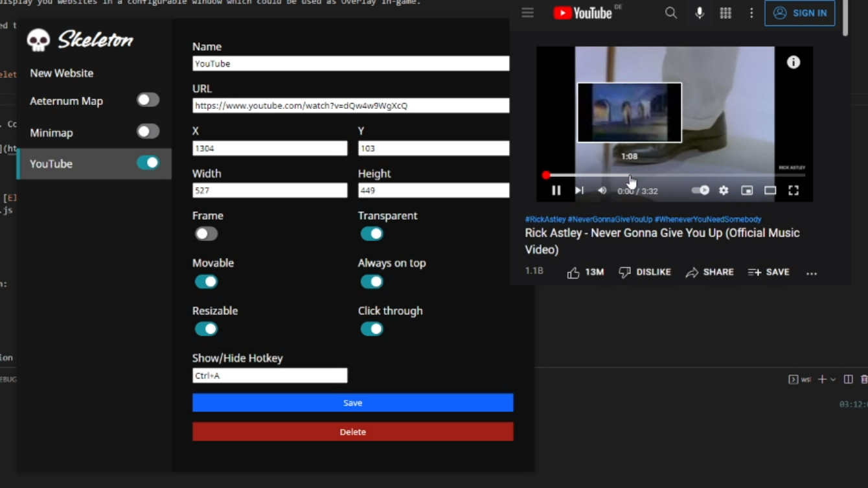Image resolution: width=868 pixels, height=488 pixels.
Task: Turn on the Frame toggle
Action: 206,234
